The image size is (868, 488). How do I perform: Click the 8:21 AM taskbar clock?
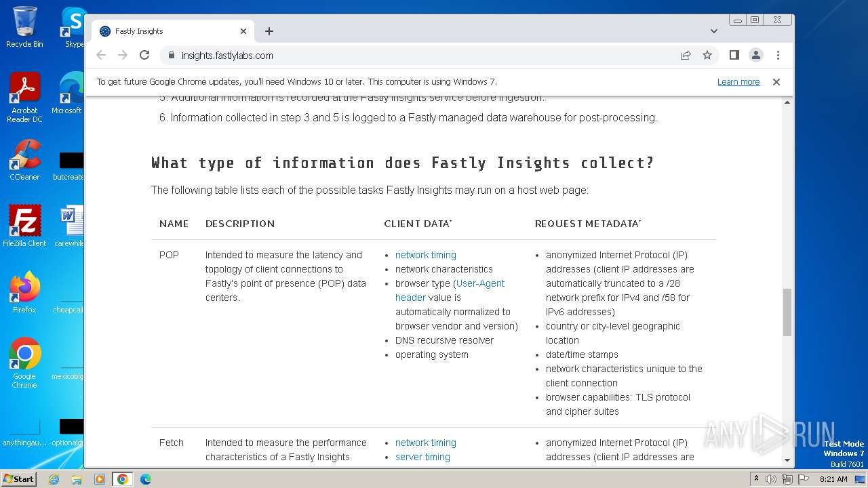coord(833,479)
